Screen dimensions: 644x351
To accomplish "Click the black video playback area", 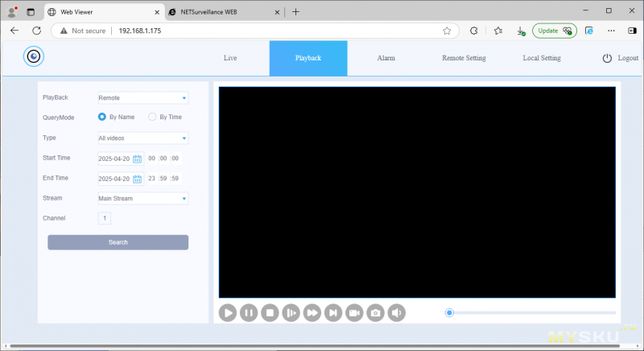I will click(417, 192).
